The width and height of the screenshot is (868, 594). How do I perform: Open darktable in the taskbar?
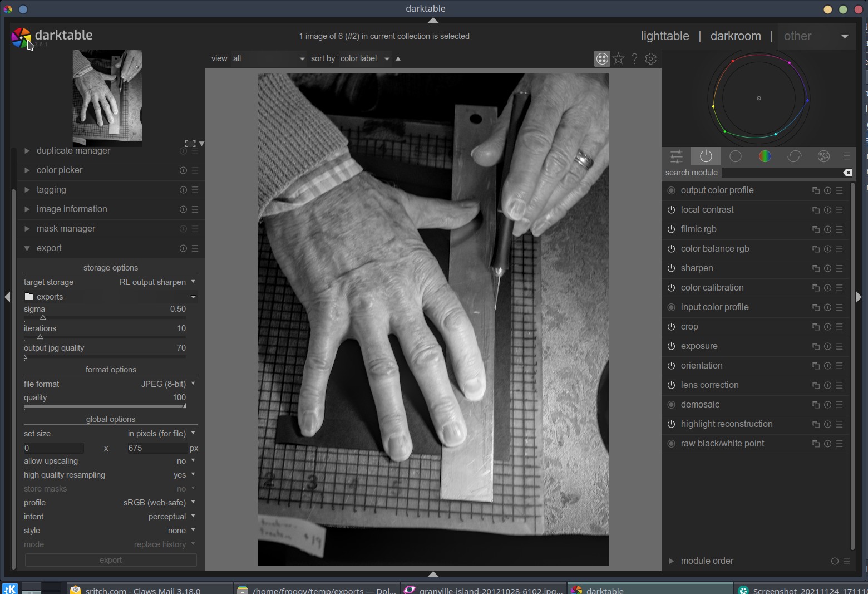(650, 589)
